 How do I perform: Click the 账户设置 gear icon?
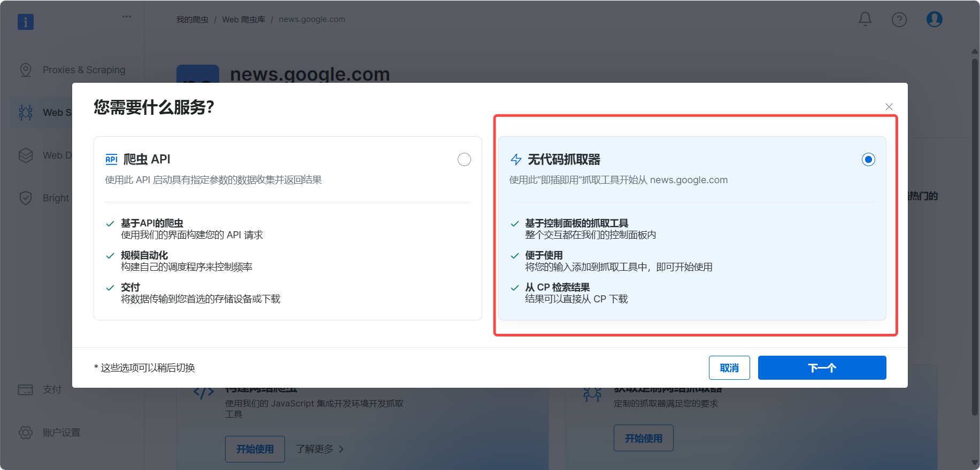coord(26,432)
